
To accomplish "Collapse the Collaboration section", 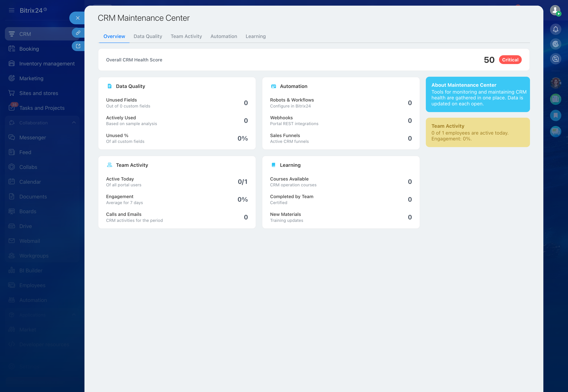I will pyautogui.click(x=74, y=123).
